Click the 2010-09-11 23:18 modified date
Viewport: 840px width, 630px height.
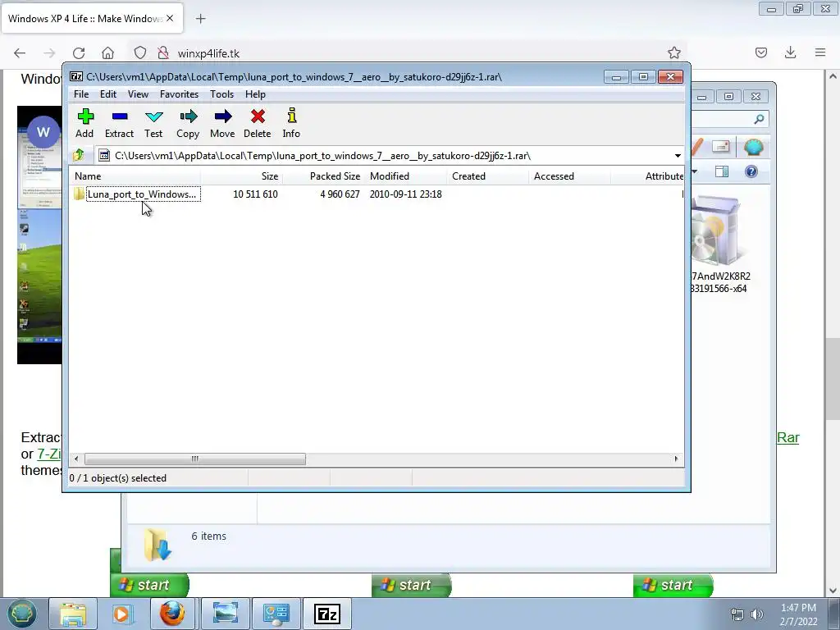pyautogui.click(x=405, y=194)
